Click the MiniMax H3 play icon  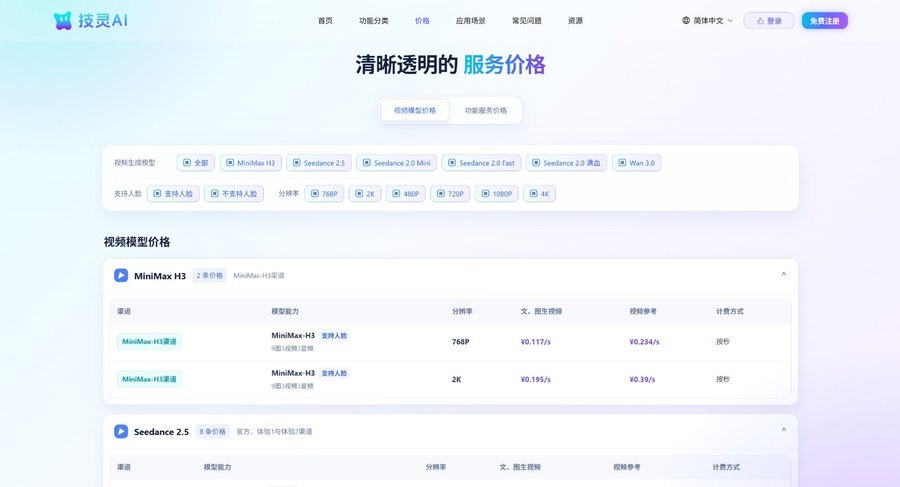[121, 276]
